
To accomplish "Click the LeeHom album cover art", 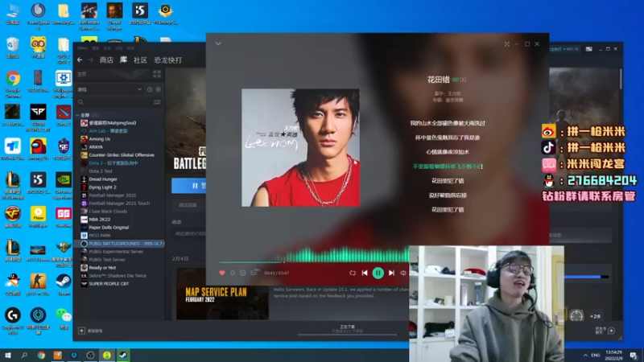I will pos(300,148).
